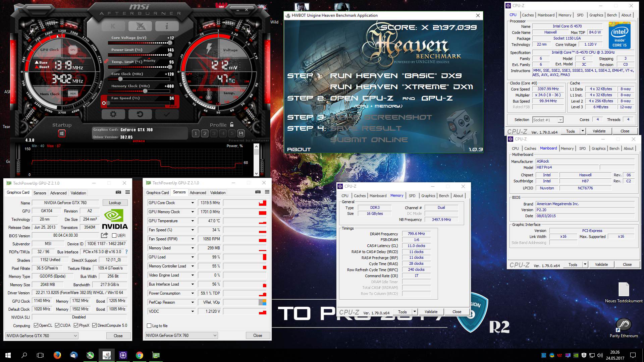The height and width of the screenshot is (362, 644).
Task: Adjust the Memory Clock slider handle
Action: coord(145,91)
